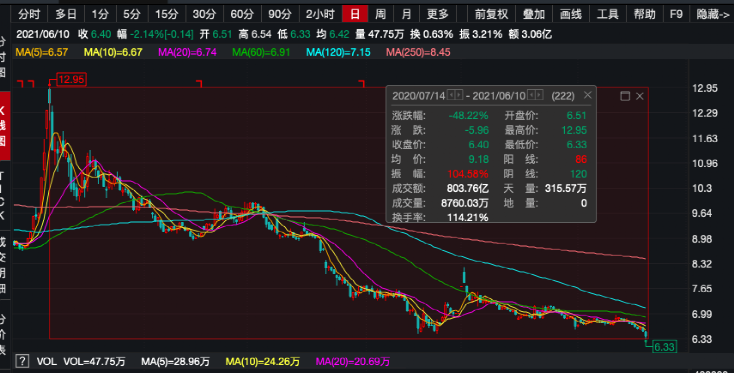Click the 阳线 count 86
Image resolution: width=734 pixels, height=373 pixels.
[581, 160]
